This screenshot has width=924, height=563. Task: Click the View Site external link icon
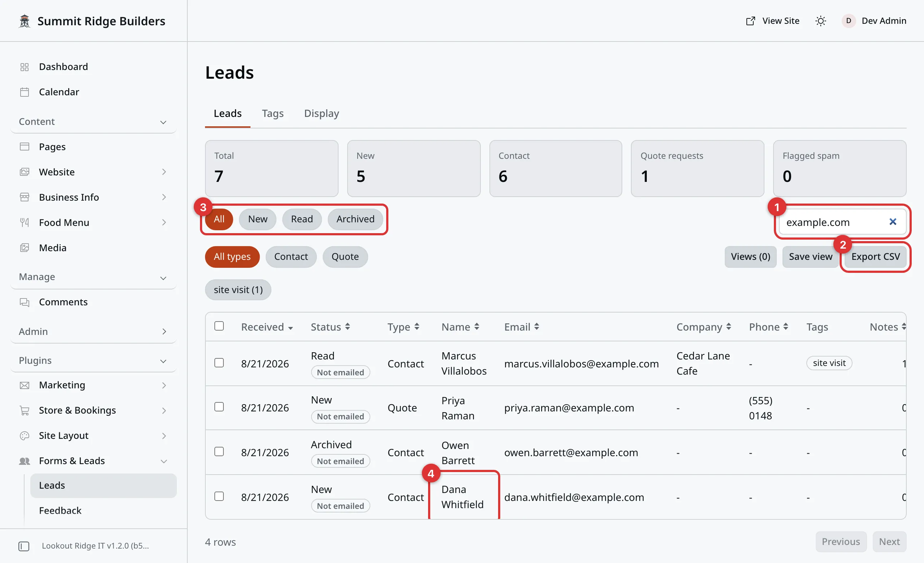(x=750, y=21)
